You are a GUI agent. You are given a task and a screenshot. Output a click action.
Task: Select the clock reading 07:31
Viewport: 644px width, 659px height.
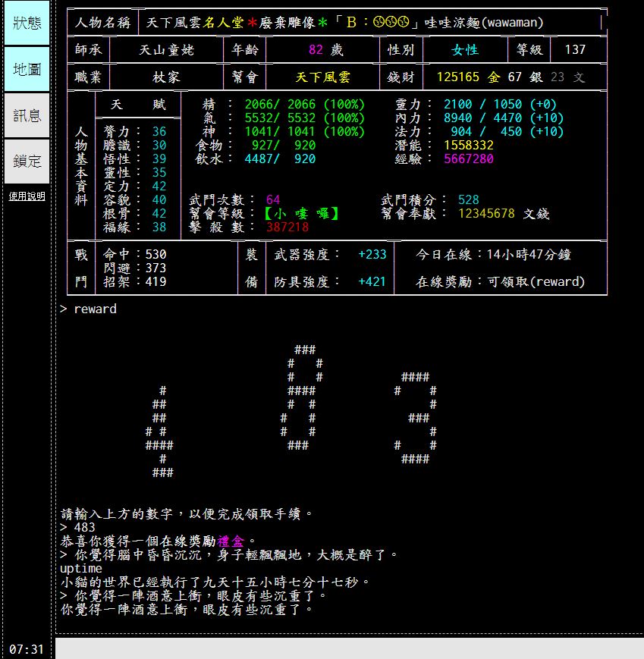click(x=26, y=649)
